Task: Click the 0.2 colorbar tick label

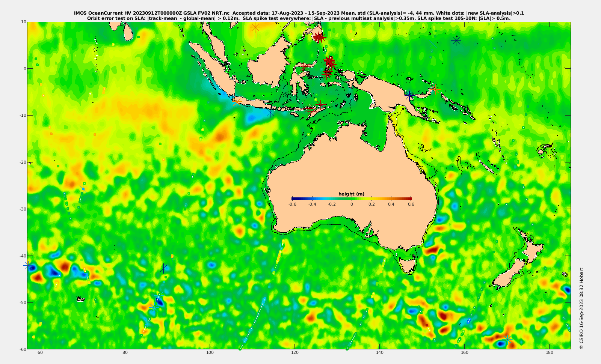Action: [371, 204]
